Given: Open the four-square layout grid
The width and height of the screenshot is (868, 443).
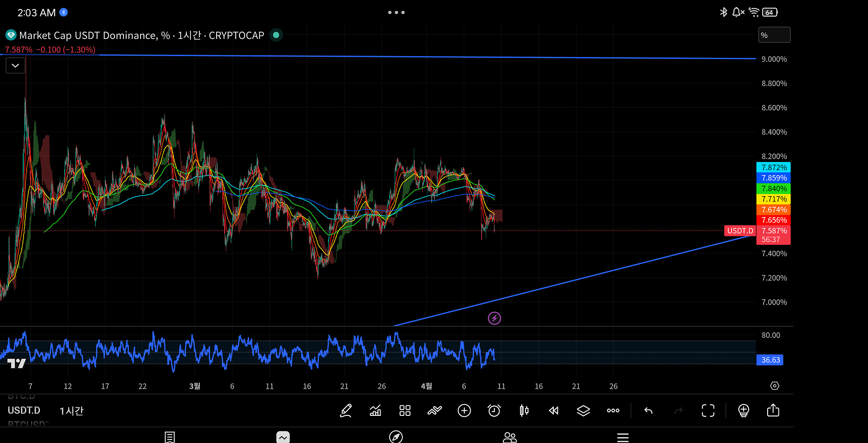Looking at the screenshot, I should point(405,410).
